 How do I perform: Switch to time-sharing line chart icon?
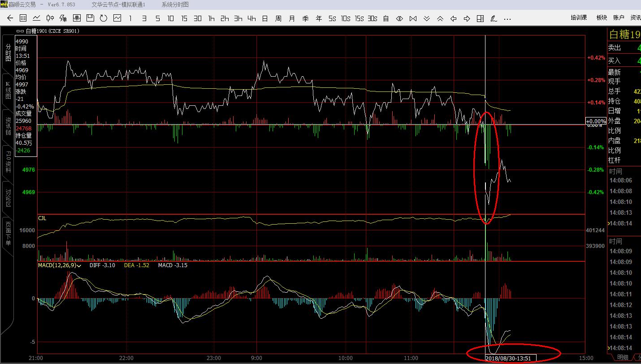(36, 18)
